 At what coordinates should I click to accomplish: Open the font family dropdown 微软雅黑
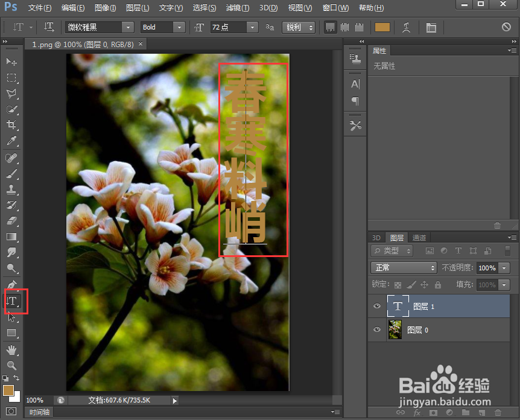pos(128,27)
